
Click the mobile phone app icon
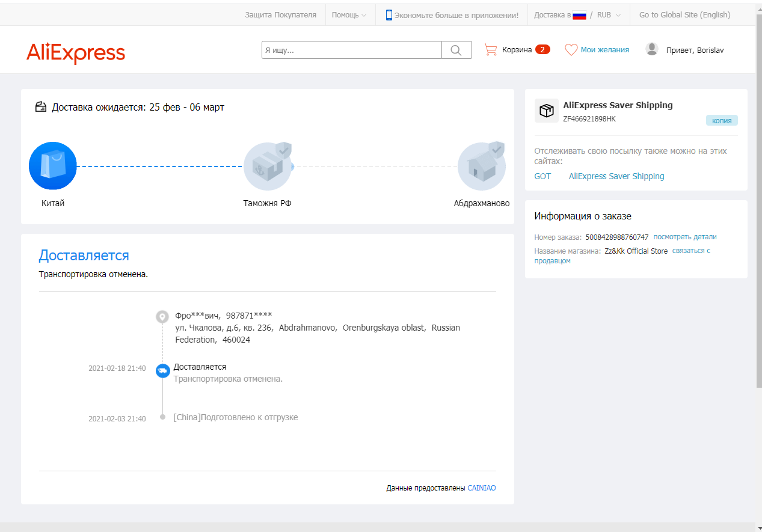(x=389, y=15)
